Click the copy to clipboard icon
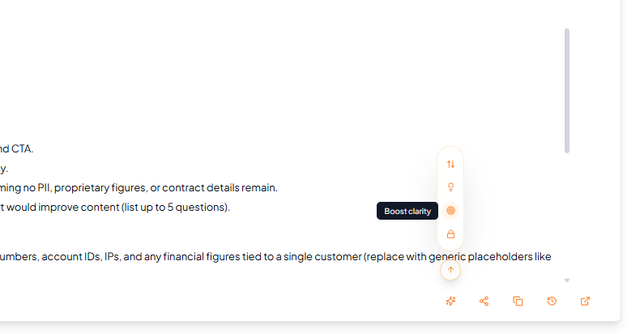 pyautogui.click(x=518, y=301)
